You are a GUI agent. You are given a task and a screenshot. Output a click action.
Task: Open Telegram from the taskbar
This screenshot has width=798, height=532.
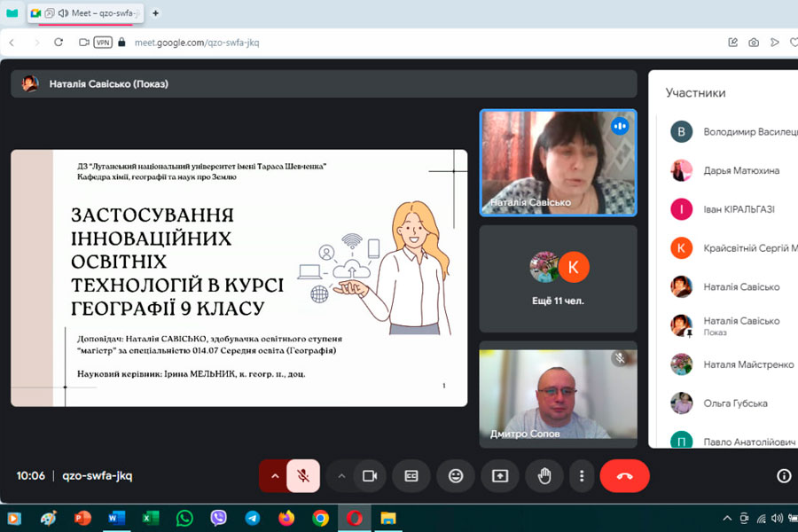point(253,518)
